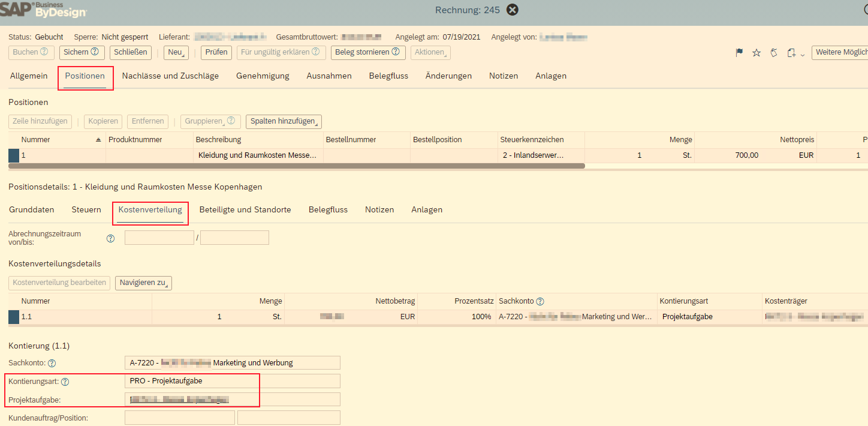Open the Anlagen sub-tab in position details
This screenshot has height=426, width=868.
click(427, 209)
